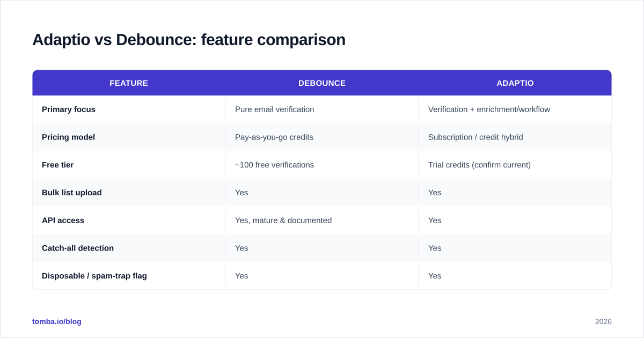Click Adaptio 'Yes' in Bulk list upload row
The height and width of the screenshot is (338, 644).
435,193
